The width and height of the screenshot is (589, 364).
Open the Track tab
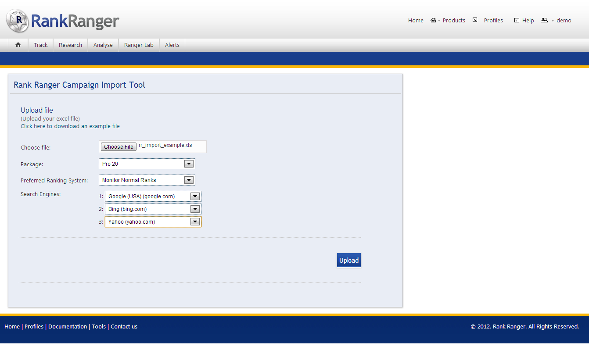[x=41, y=45]
